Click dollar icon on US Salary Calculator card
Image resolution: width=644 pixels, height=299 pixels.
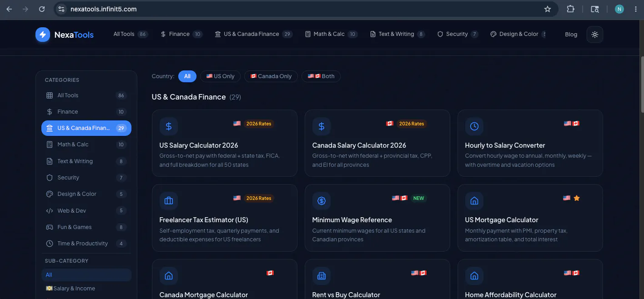click(x=169, y=126)
